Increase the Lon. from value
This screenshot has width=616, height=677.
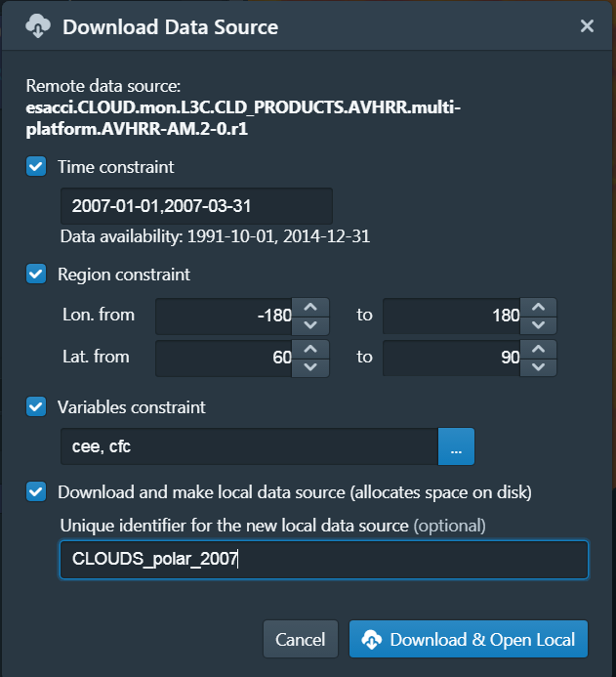click(x=310, y=307)
